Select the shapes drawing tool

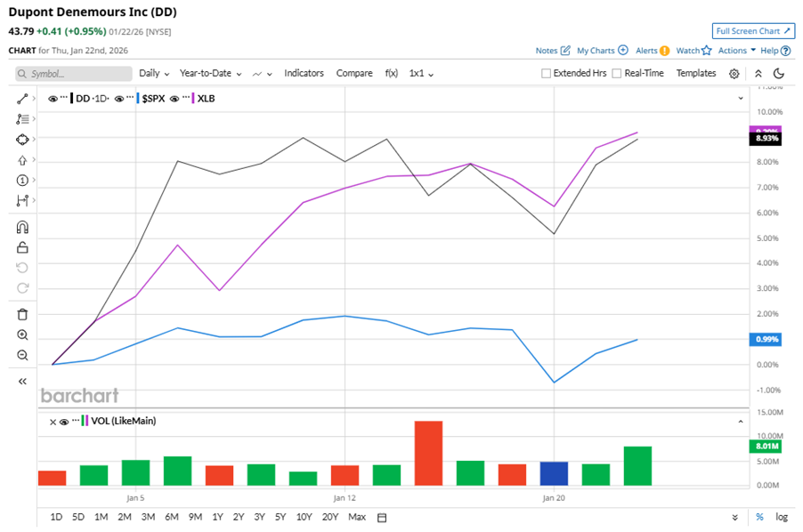[x=22, y=140]
